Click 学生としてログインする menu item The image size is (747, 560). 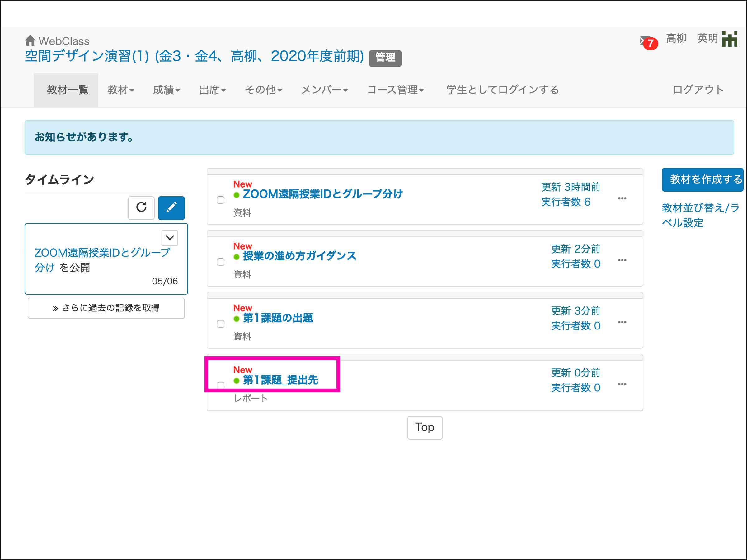pos(502,90)
